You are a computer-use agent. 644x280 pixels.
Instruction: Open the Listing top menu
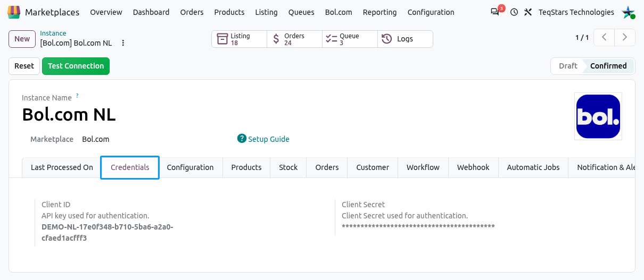tap(266, 12)
